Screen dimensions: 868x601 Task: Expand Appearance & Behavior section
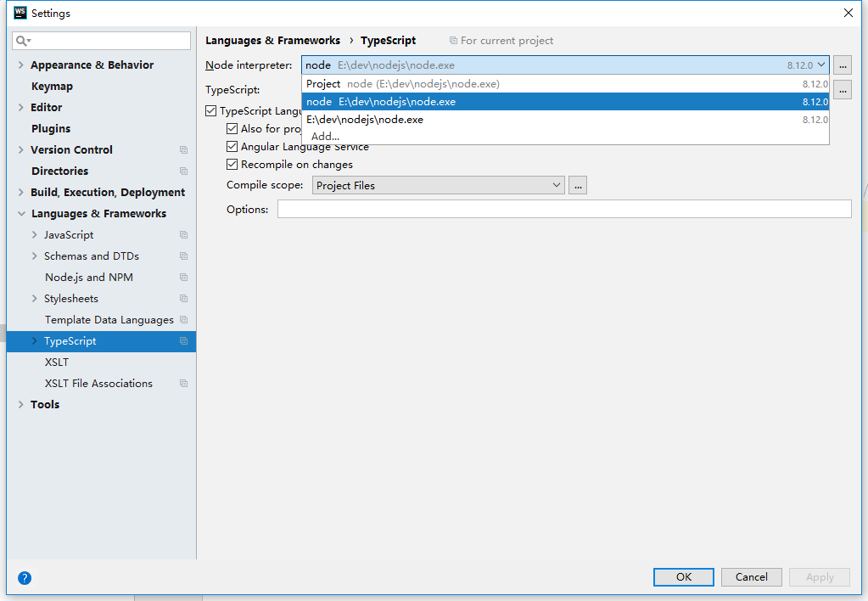[21, 65]
